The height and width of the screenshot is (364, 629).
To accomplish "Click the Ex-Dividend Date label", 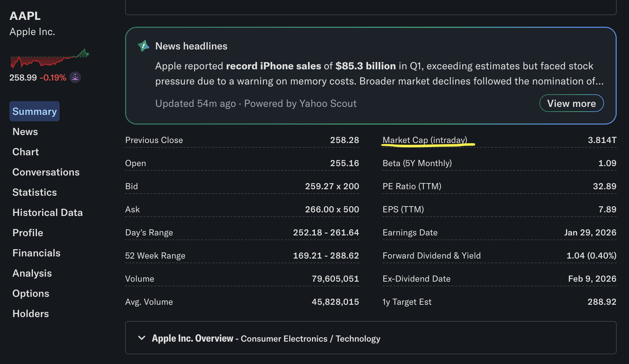I will pyautogui.click(x=416, y=279).
